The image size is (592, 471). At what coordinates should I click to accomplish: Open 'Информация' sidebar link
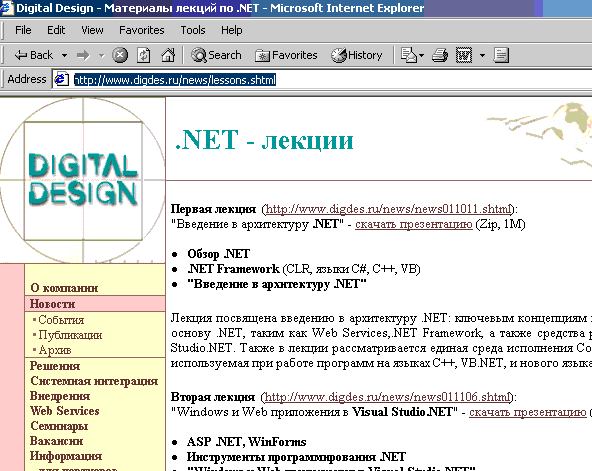pyautogui.click(x=66, y=456)
